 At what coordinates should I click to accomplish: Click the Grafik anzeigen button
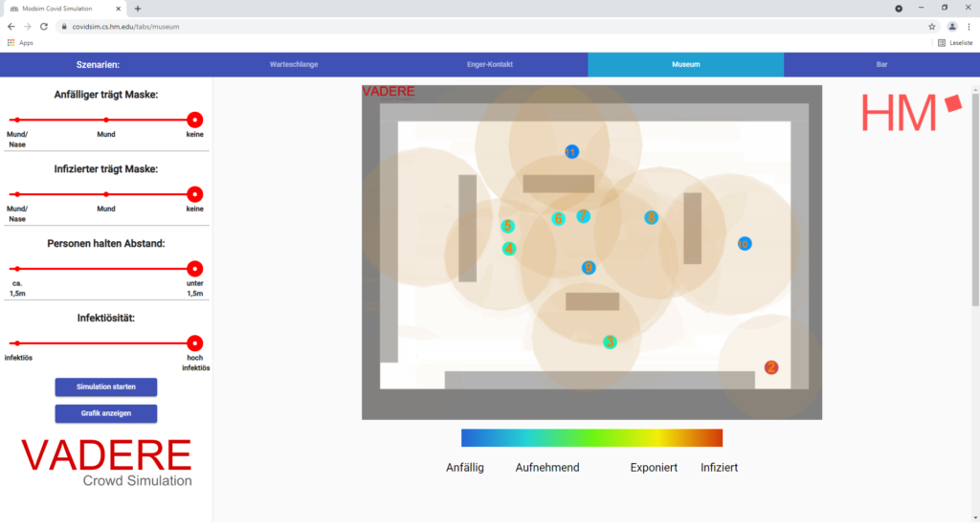pyautogui.click(x=105, y=413)
